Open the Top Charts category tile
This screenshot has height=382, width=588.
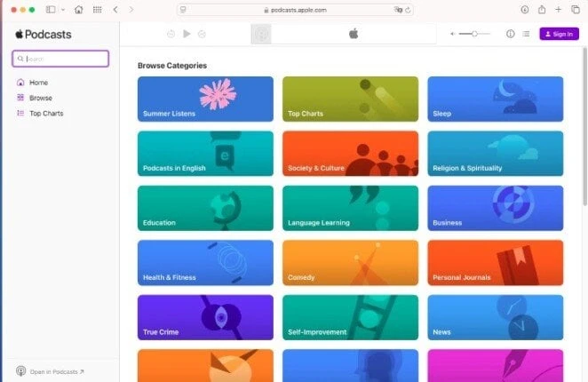pos(350,99)
